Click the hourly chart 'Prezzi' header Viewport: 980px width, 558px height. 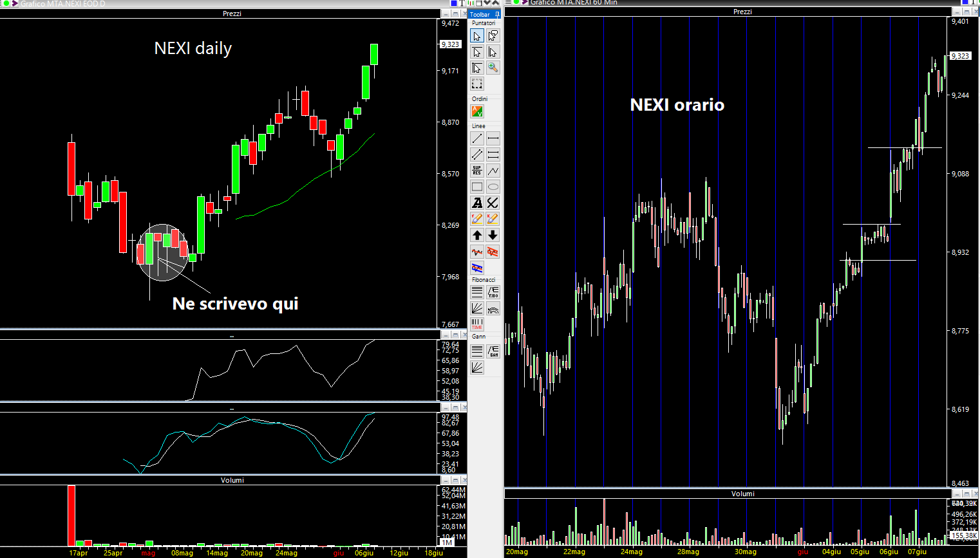(742, 12)
